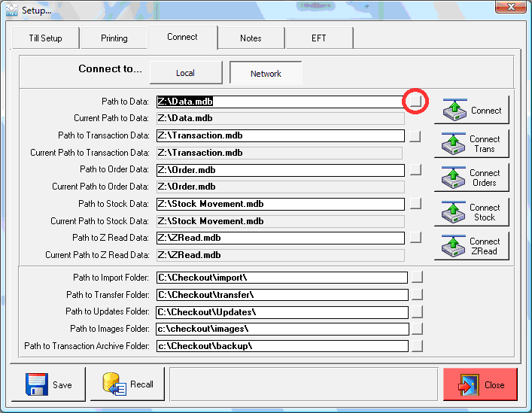Recall the saved settings
532x413 pixels.
(128, 384)
